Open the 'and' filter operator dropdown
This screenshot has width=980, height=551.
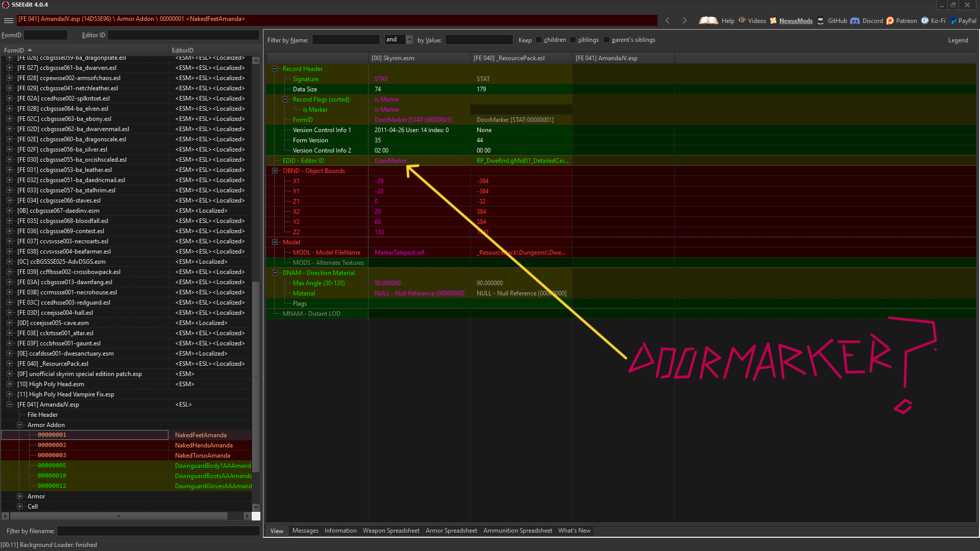409,40
